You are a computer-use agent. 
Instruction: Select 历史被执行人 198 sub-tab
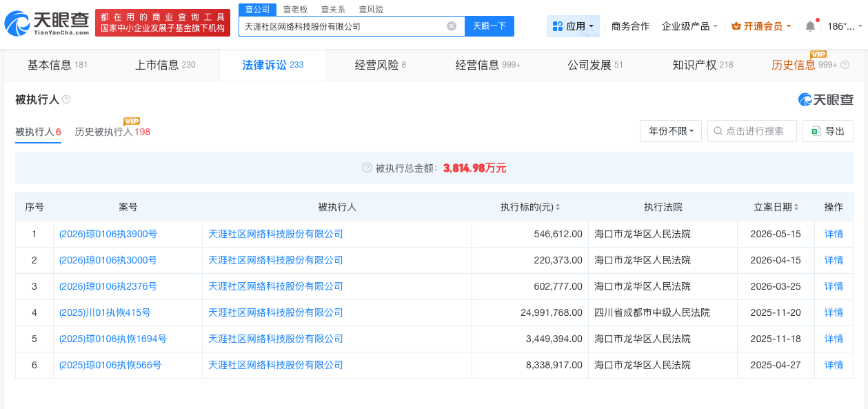click(112, 132)
